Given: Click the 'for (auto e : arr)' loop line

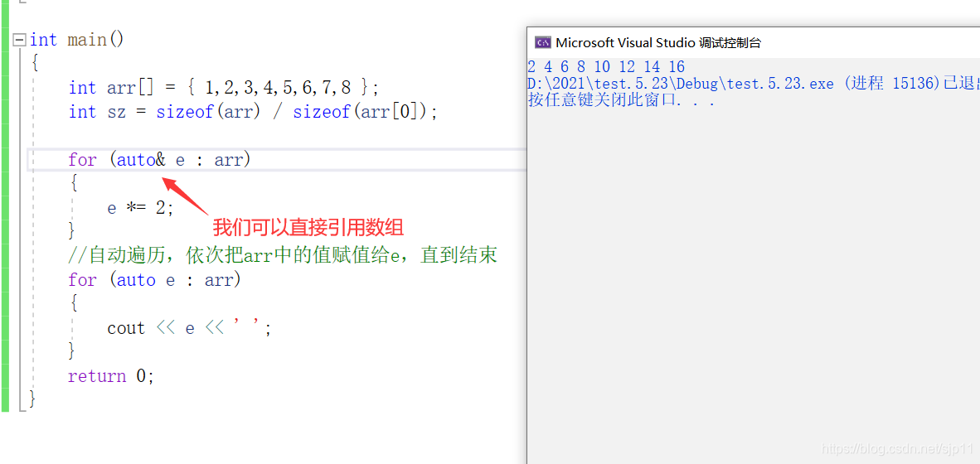Looking at the screenshot, I should [154, 280].
